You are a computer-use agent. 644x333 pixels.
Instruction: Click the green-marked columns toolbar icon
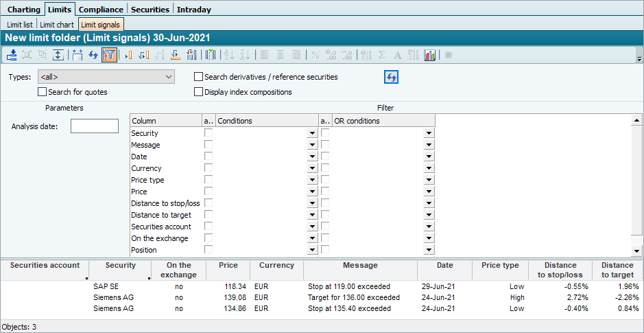point(211,55)
